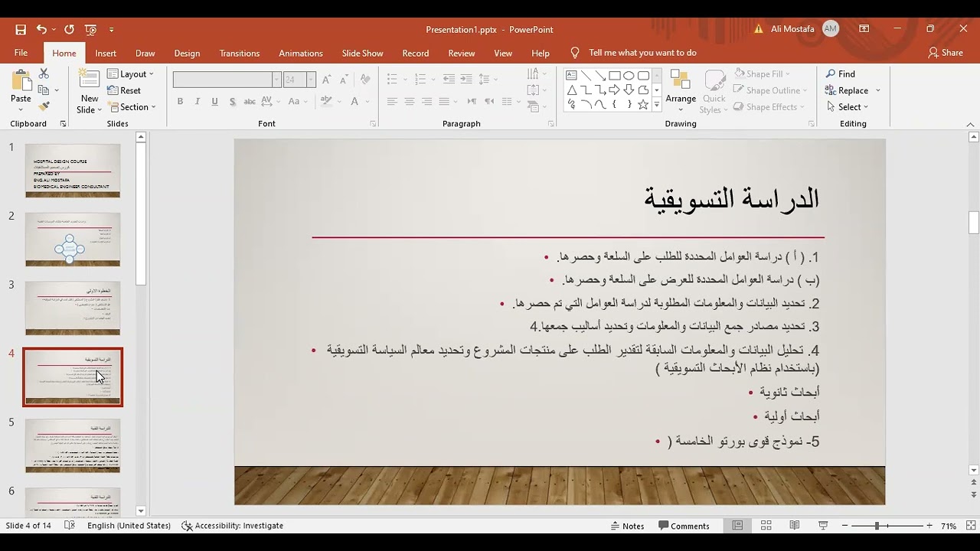
Task: Insert a text box shape
Action: (x=571, y=75)
